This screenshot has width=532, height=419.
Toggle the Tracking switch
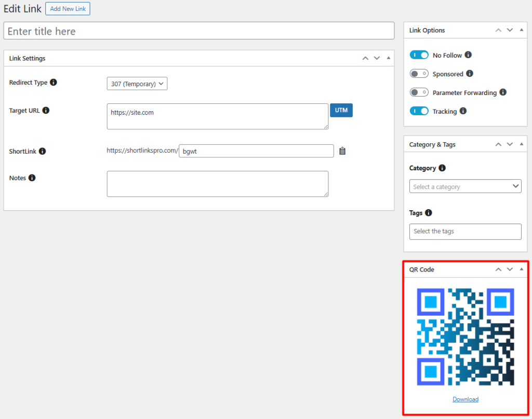tap(419, 111)
